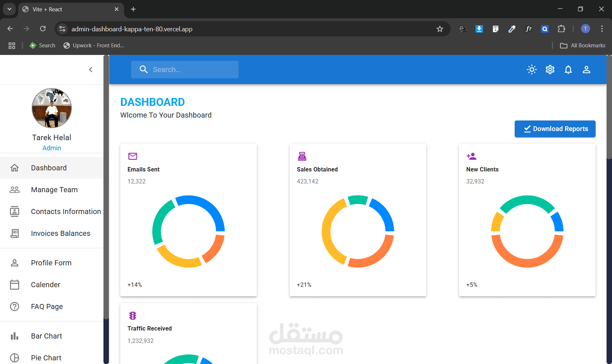Click the Profile Form person icon
The width and height of the screenshot is (612, 364).
(15, 263)
